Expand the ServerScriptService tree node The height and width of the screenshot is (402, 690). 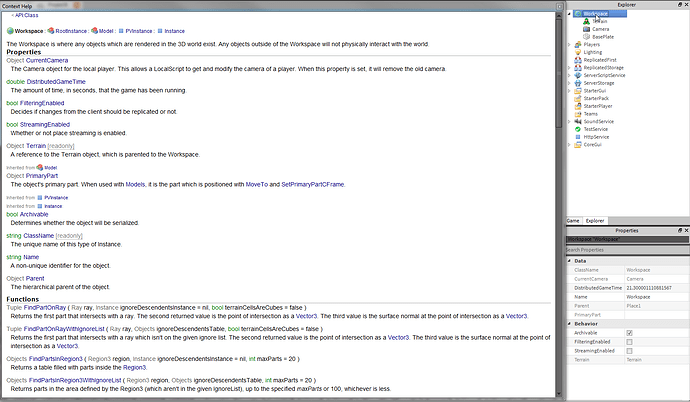(569, 75)
